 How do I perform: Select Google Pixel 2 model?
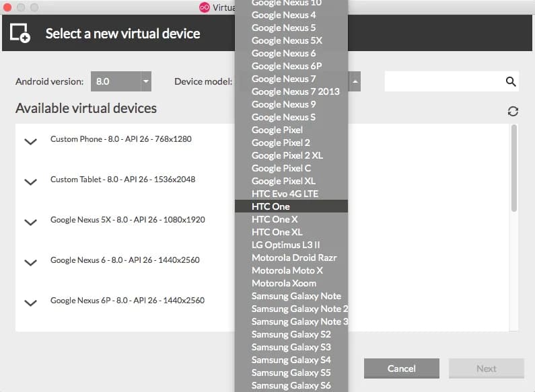pyautogui.click(x=291, y=143)
